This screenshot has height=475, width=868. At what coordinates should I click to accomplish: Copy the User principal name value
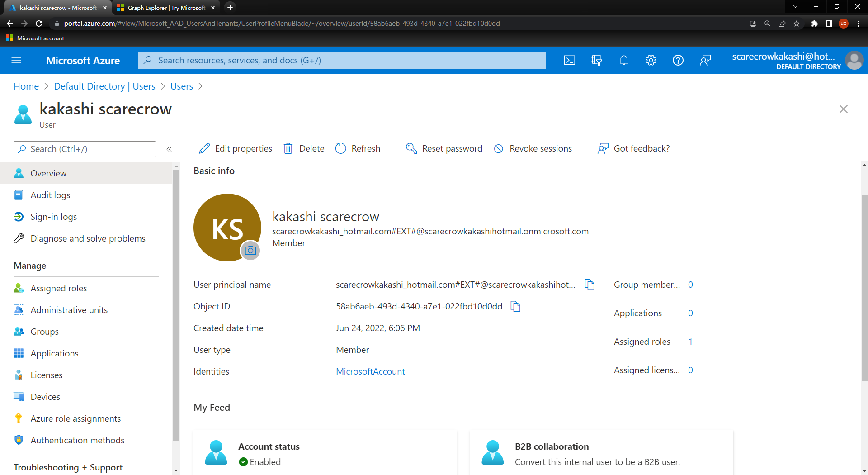pyautogui.click(x=590, y=285)
